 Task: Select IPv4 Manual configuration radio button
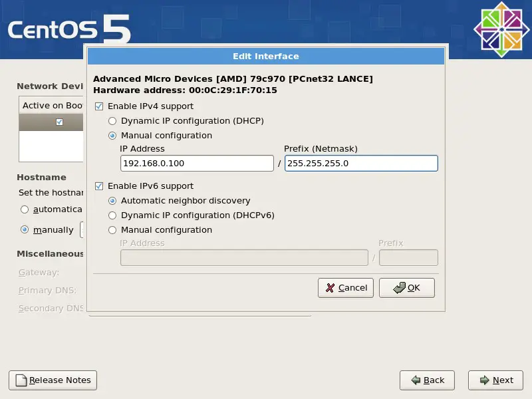[x=112, y=136]
